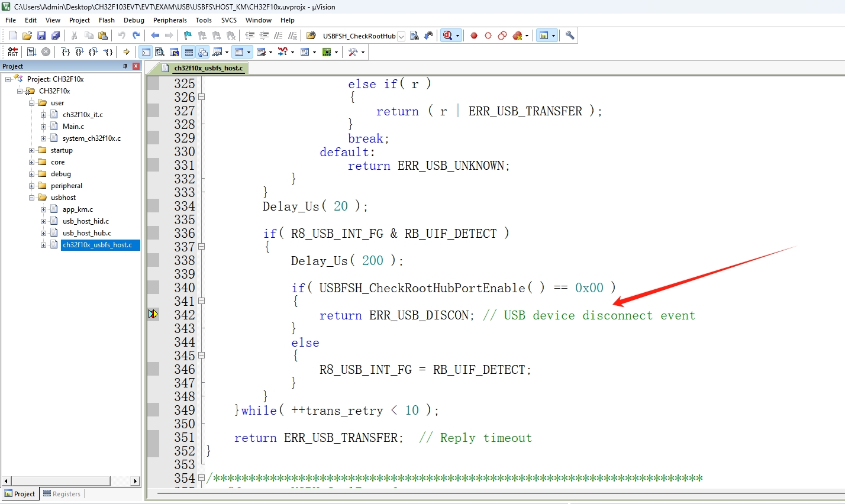
Task: Click the Redo arrow icon
Action: click(x=136, y=35)
